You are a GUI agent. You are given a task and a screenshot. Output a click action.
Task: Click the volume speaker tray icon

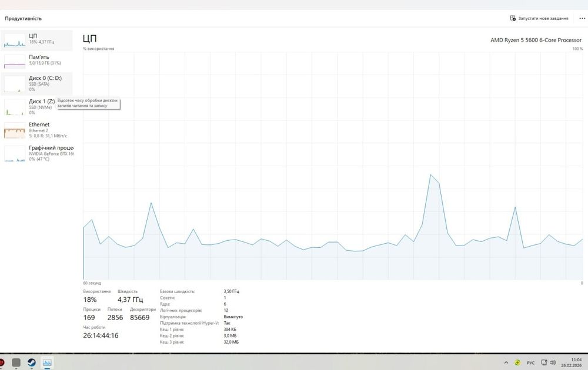(552, 362)
